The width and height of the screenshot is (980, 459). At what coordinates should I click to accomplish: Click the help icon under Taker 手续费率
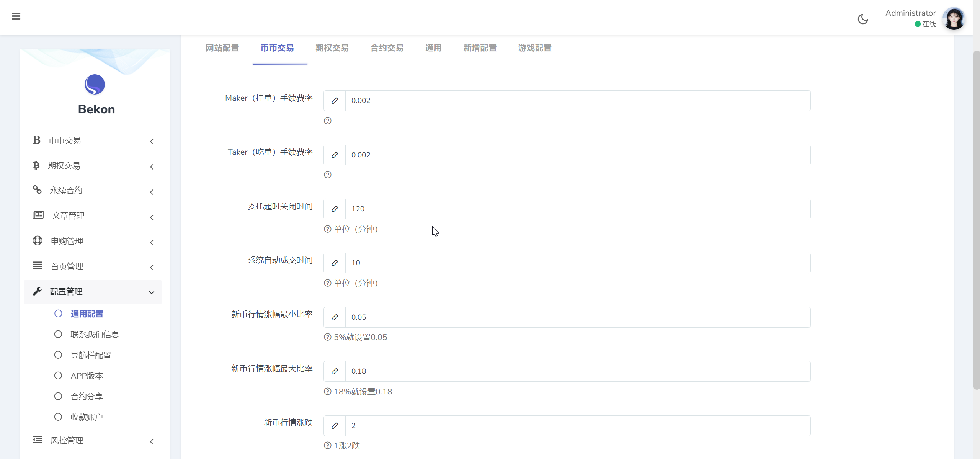[x=327, y=175]
